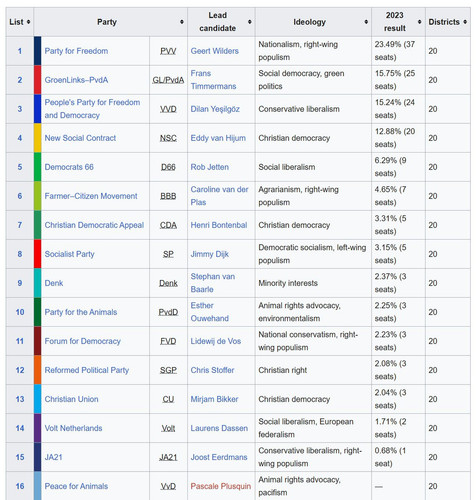Open Stephan van Baarle candidate page
Image resolution: width=476 pixels, height=500 pixels.
point(213,283)
